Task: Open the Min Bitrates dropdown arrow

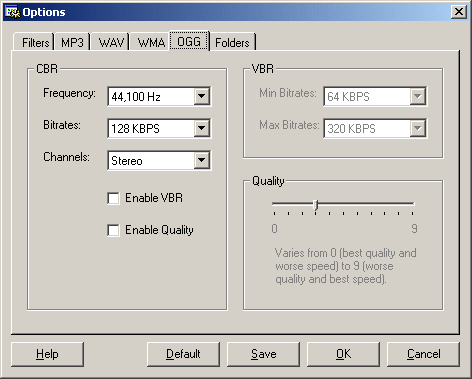Action: 418,96
